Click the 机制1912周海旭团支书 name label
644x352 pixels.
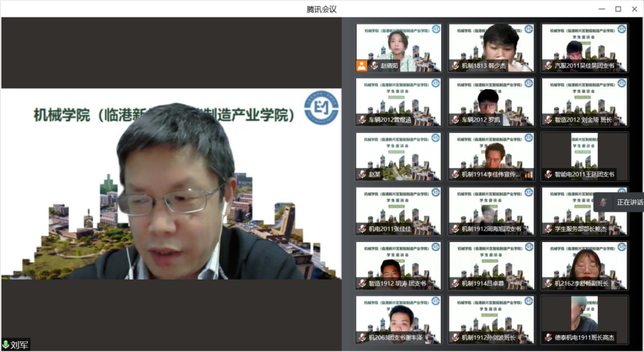(x=491, y=229)
